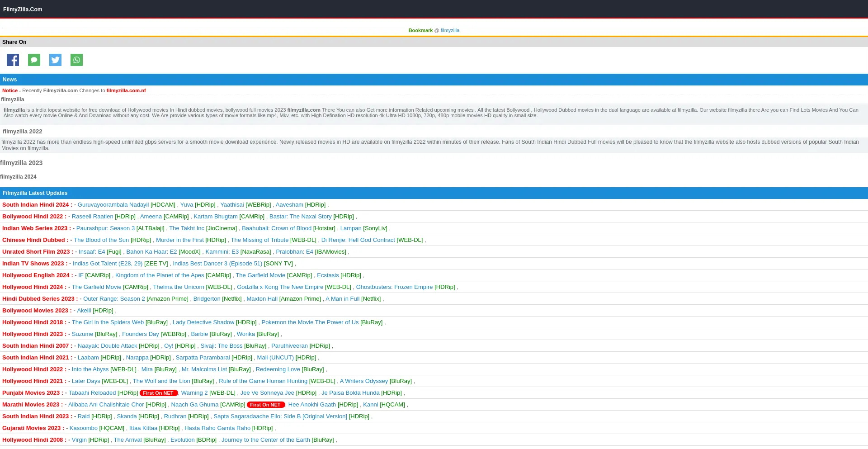
Task: Open Insaaf: E4 link
Action: (x=92, y=252)
